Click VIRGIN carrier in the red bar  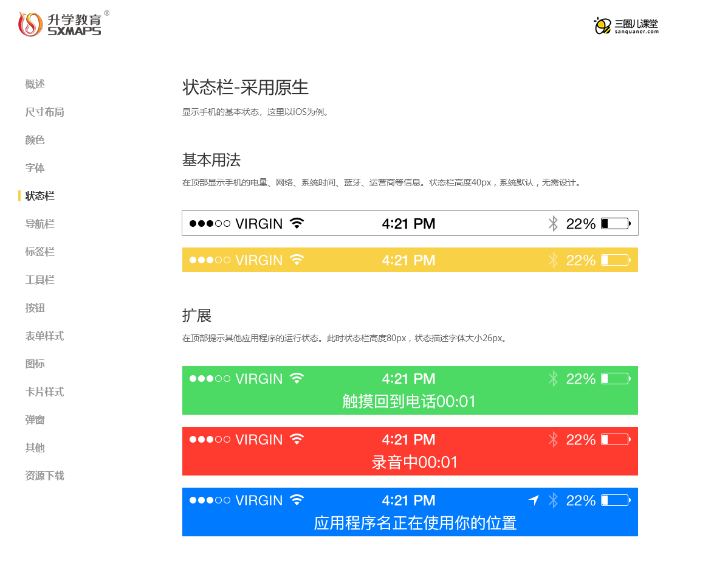click(x=259, y=440)
